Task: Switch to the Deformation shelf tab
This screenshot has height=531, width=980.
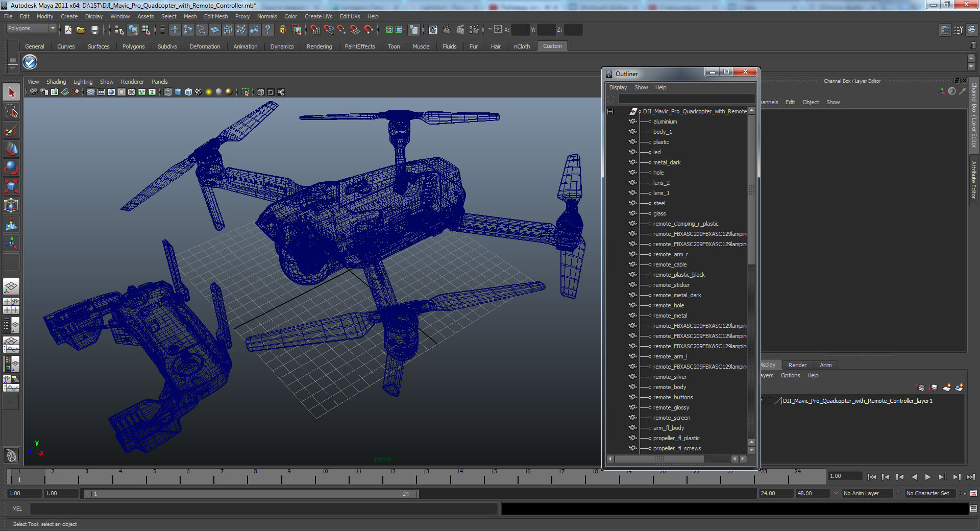Action: tap(205, 46)
